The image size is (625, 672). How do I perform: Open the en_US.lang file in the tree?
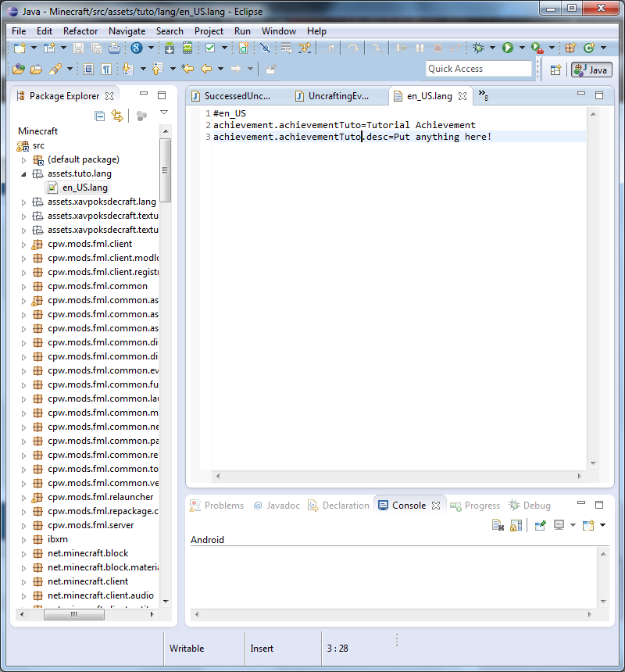pos(84,188)
